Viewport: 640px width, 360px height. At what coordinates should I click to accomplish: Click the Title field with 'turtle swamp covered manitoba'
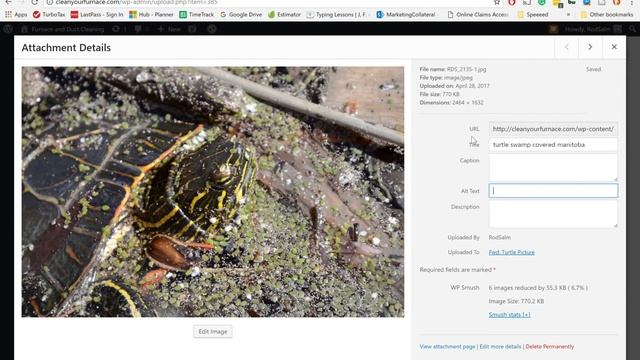click(553, 144)
